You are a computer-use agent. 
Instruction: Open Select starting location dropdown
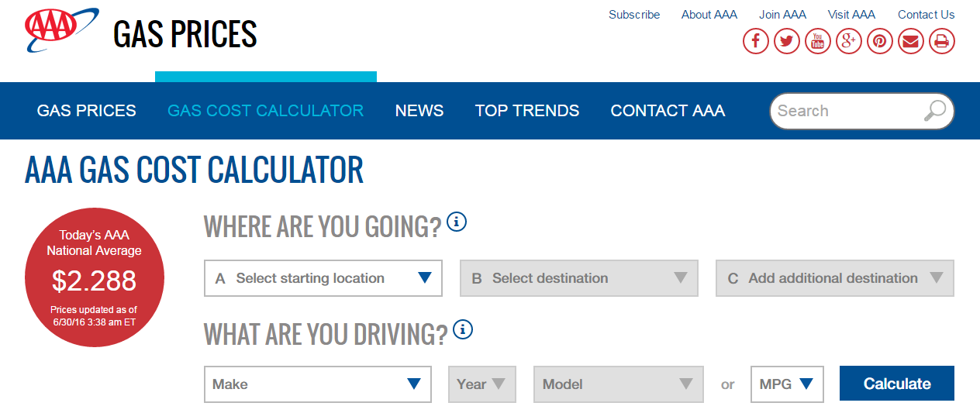tap(323, 278)
